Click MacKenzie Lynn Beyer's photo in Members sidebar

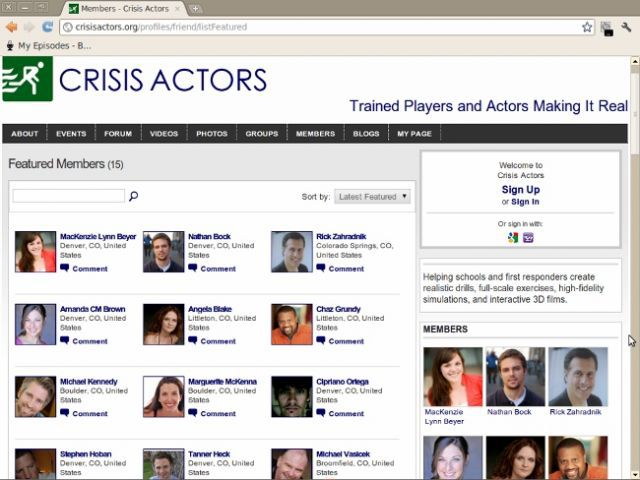pos(453,376)
